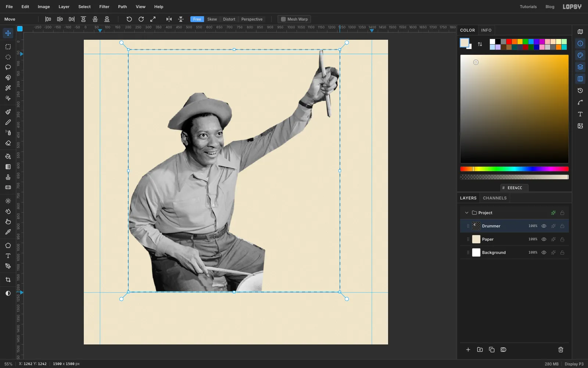Select the Move tool

(8, 33)
